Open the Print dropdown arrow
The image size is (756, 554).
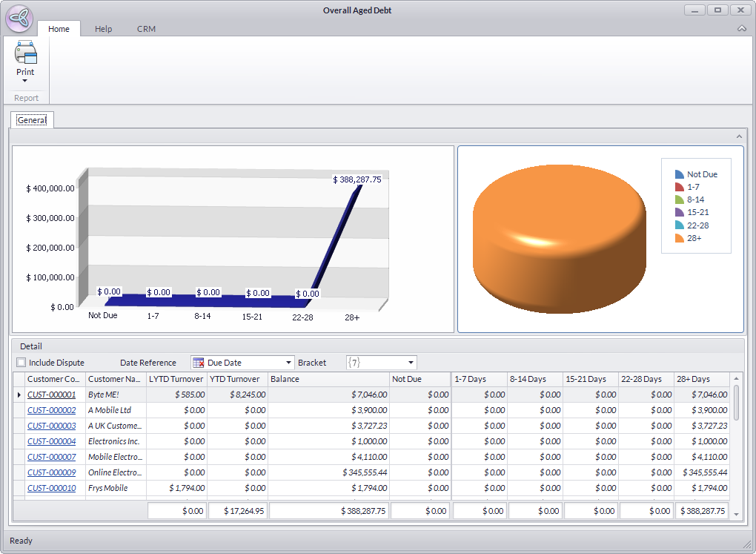click(25, 81)
